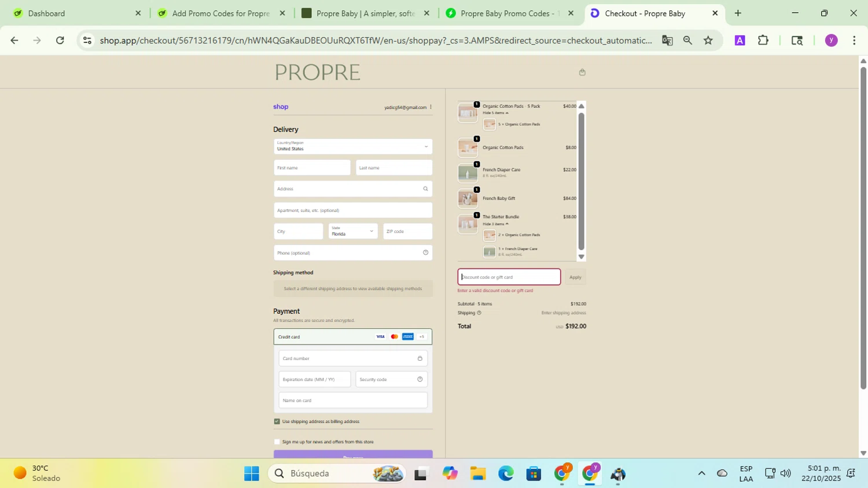
Task: Click the French Diaper Care $22.00 thumbnail
Action: pyautogui.click(x=468, y=173)
